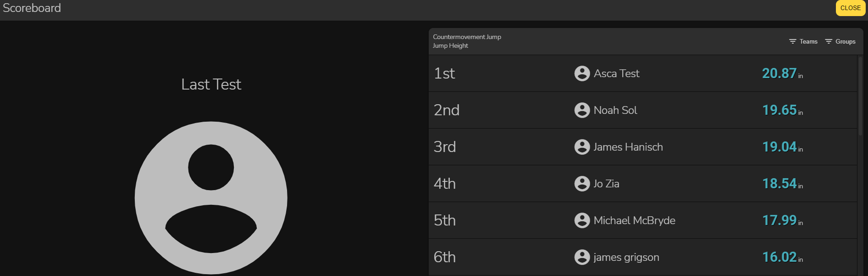This screenshot has width=868, height=276.
Task: Click the 20.87 in jump height score
Action: point(779,73)
